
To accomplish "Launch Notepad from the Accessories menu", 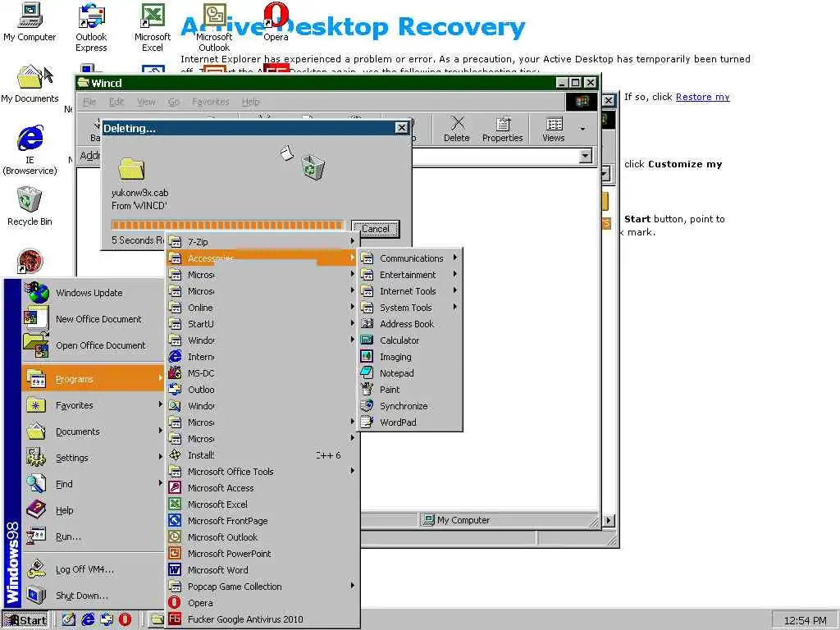I will (410, 373).
